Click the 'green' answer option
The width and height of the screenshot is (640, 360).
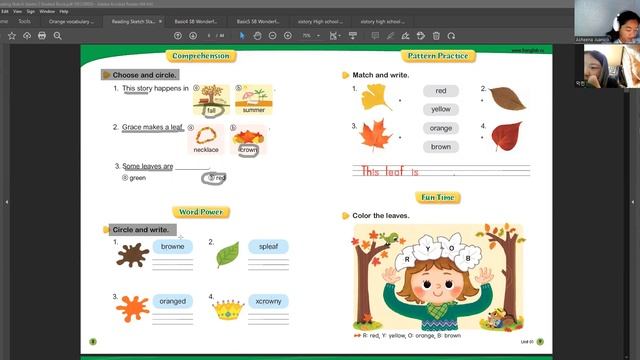point(134,178)
